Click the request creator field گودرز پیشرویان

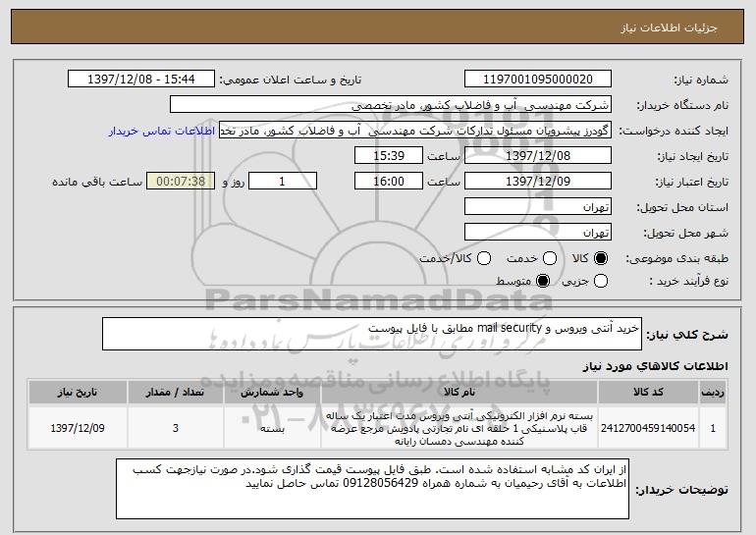click(x=415, y=131)
